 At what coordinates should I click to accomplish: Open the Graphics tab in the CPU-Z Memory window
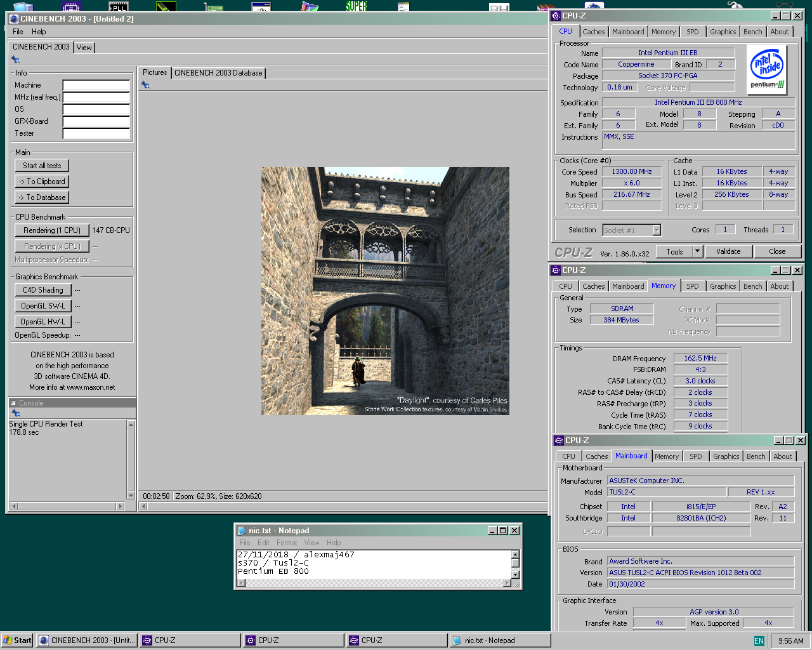723,286
